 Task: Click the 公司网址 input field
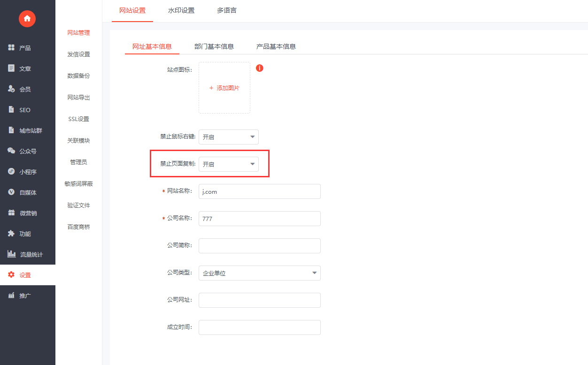pyautogui.click(x=260, y=300)
